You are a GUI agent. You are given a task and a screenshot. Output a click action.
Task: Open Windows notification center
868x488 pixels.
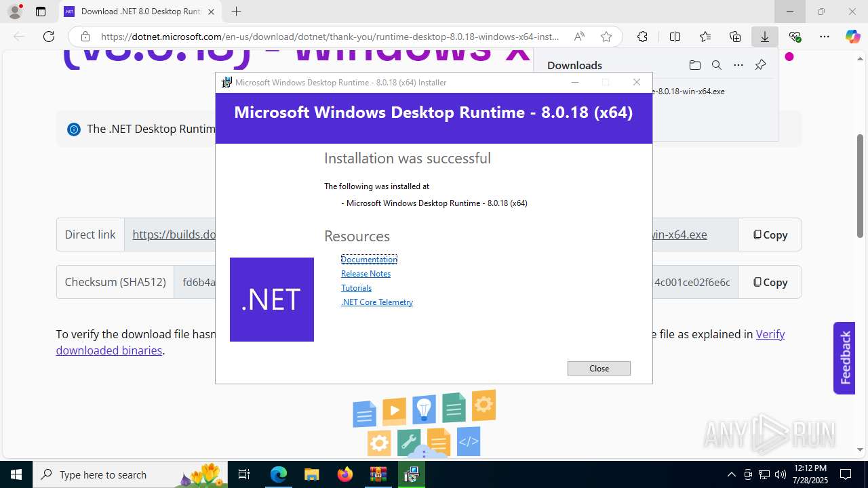coord(846,474)
